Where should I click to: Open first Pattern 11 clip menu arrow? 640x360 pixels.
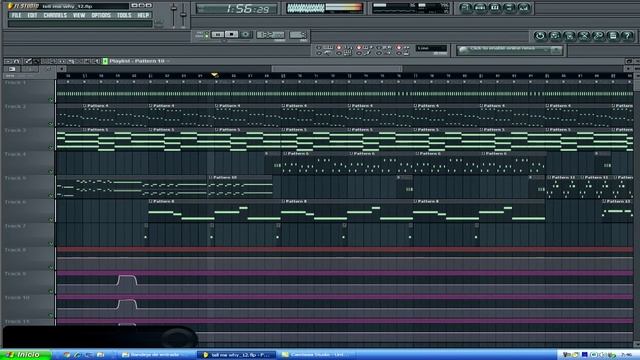[549, 178]
